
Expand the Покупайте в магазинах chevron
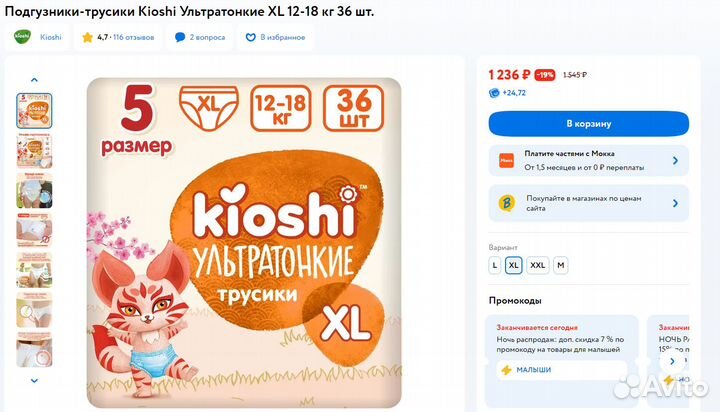[x=675, y=203]
